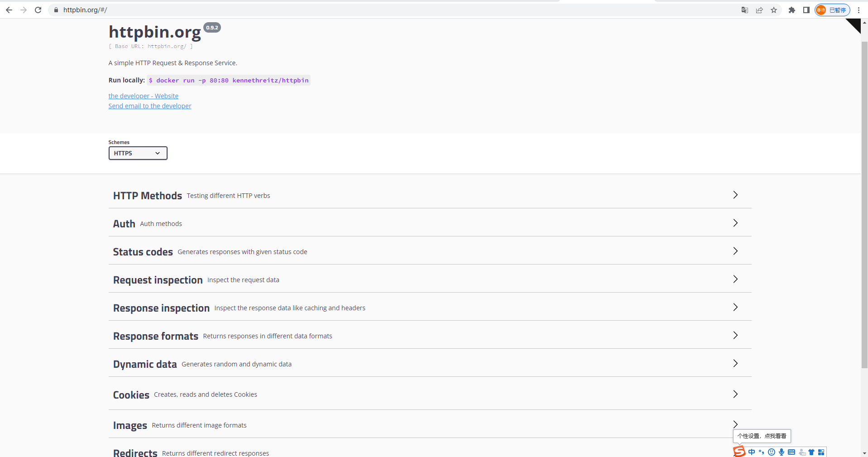Click the IME user account icon
This screenshot has height=457, width=868.
[802, 452]
